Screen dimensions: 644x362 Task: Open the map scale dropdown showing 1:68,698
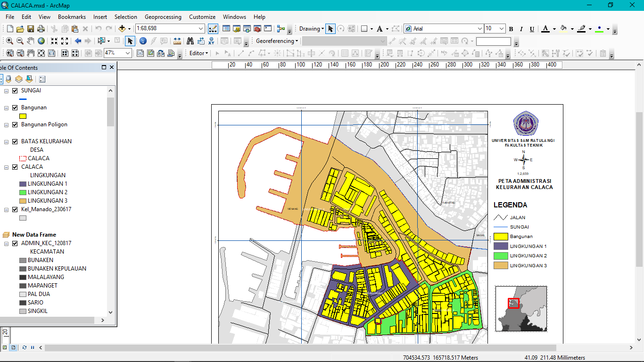pyautogui.click(x=200, y=28)
